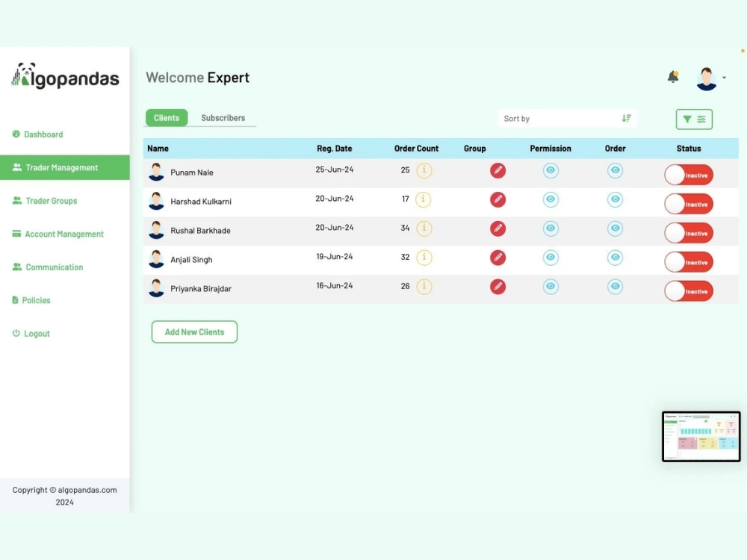View permission for Anjali Singh
The width and height of the screenshot is (747, 560).
551,257
